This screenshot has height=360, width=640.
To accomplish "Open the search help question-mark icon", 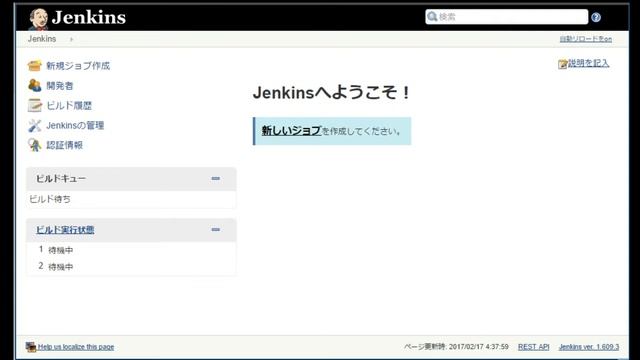I will (x=596, y=17).
